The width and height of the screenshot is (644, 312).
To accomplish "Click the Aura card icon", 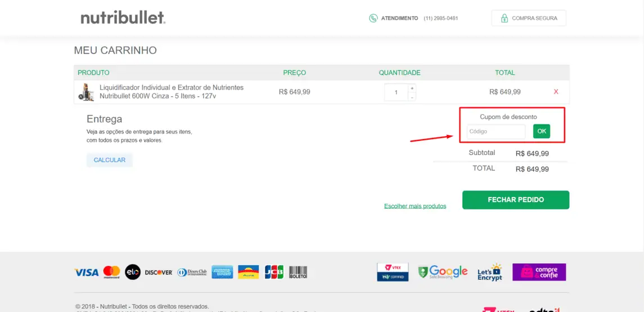I will [x=249, y=272].
